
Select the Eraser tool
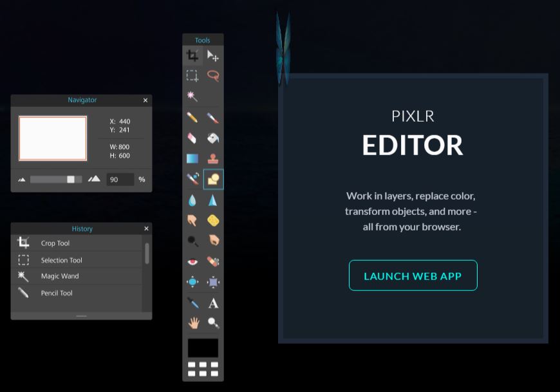(192, 138)
